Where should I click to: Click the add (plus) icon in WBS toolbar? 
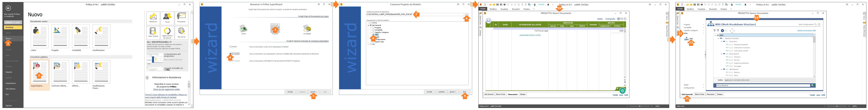click(x=722, y=31)
